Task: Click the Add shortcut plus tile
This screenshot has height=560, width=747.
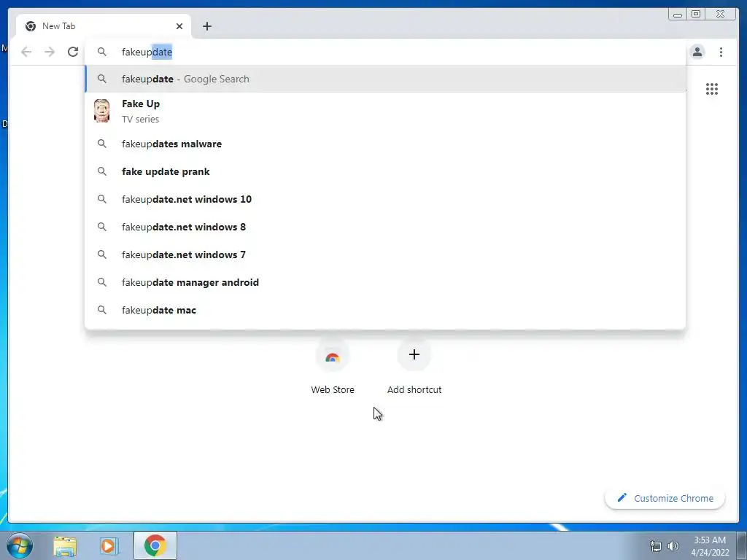Action: tap(414, 367)
